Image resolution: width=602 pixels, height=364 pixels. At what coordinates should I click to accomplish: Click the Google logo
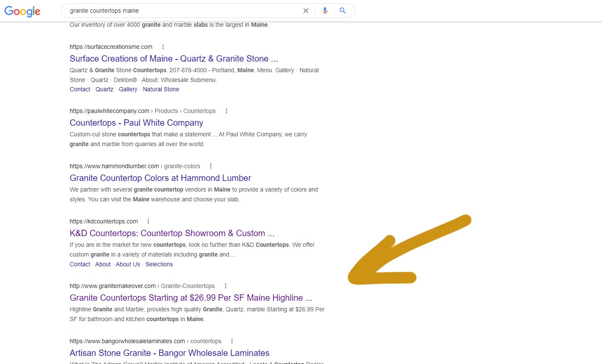pos(22,11)
